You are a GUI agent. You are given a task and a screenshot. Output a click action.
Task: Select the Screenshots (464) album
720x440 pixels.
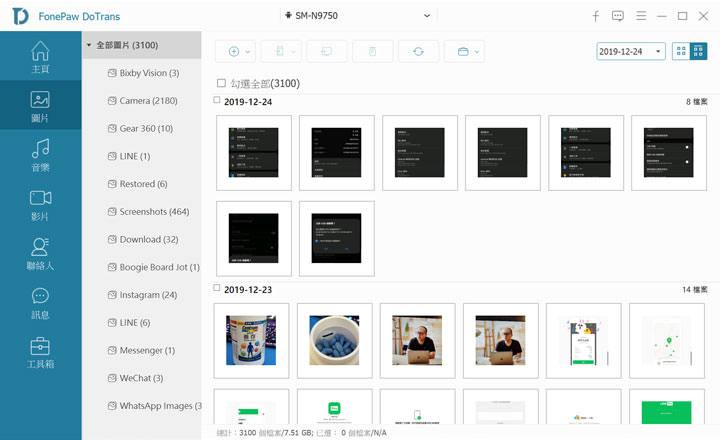pyautogui.click(x=148, y=212)
